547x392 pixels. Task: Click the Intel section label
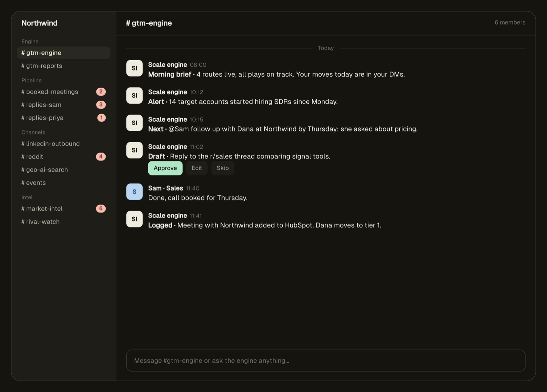(27, 197)
